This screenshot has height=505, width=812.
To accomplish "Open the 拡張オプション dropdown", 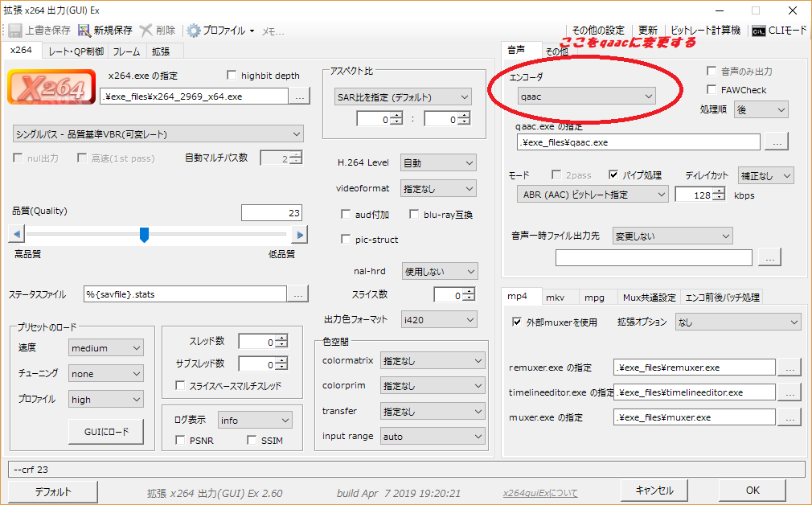I will [739, 322].
